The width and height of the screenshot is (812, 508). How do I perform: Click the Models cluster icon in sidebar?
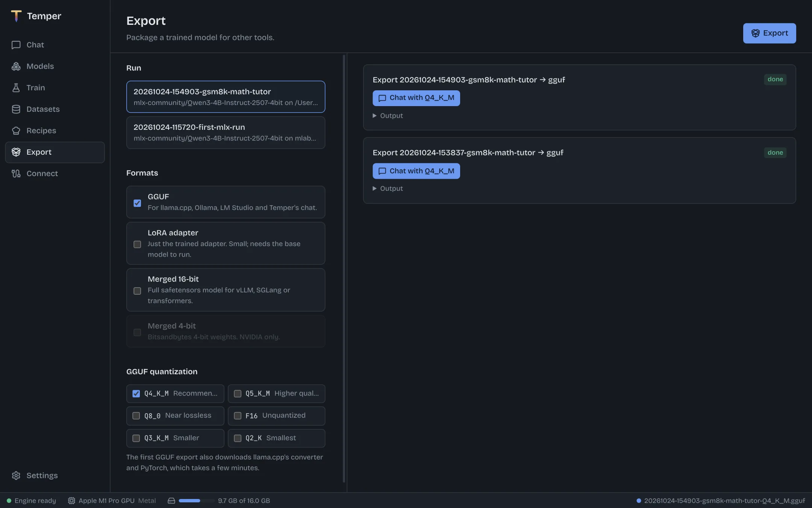(16, 66)
